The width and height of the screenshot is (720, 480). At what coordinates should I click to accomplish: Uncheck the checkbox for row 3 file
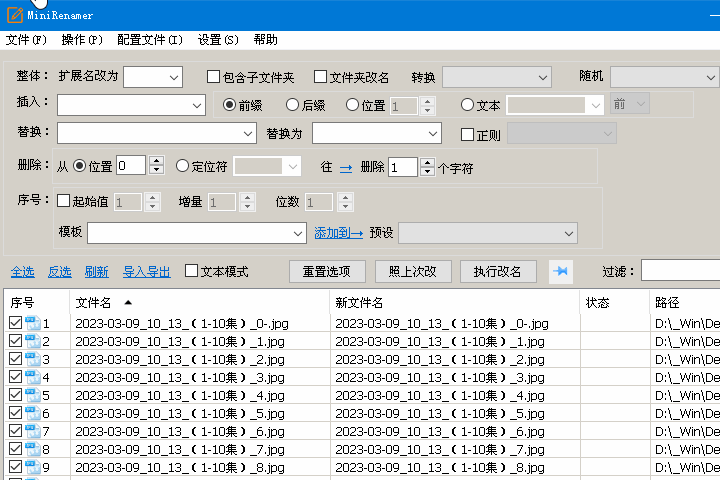pos(15,360)
